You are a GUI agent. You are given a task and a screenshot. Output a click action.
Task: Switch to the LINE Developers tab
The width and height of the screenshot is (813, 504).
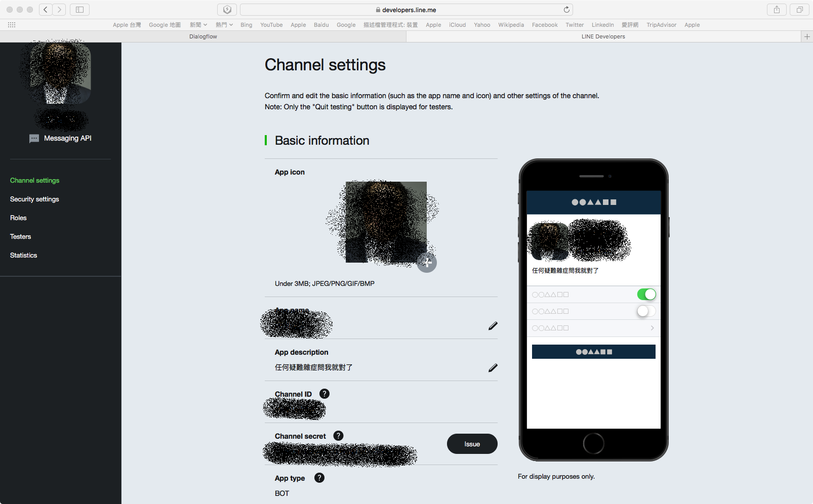click(x=603, y=36)
